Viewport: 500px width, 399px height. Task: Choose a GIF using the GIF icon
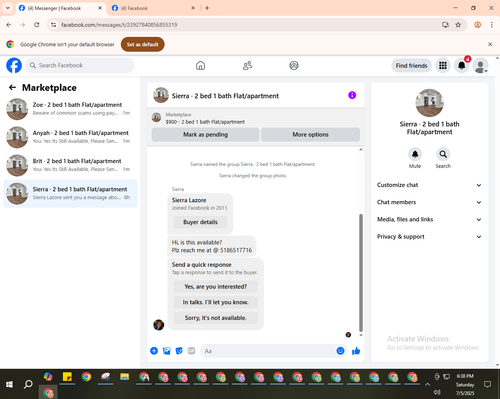pos(191,351)
